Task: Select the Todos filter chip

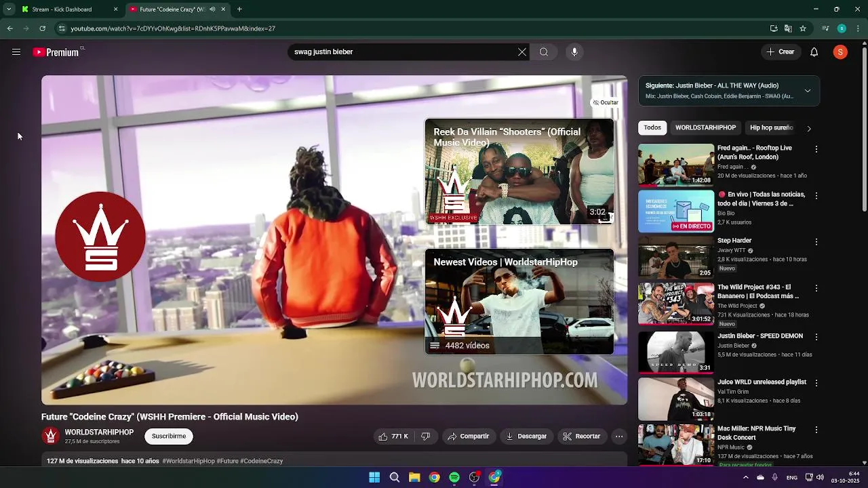Action: pyautogui.click(x=652, y=128)
